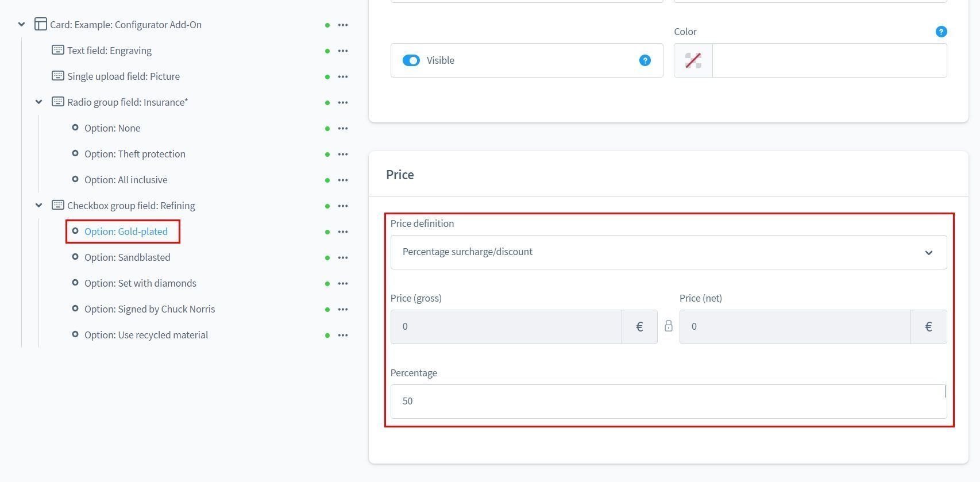
Task: Select Option: Signed by Chuck Norris
Action: (x=149, y=309)
